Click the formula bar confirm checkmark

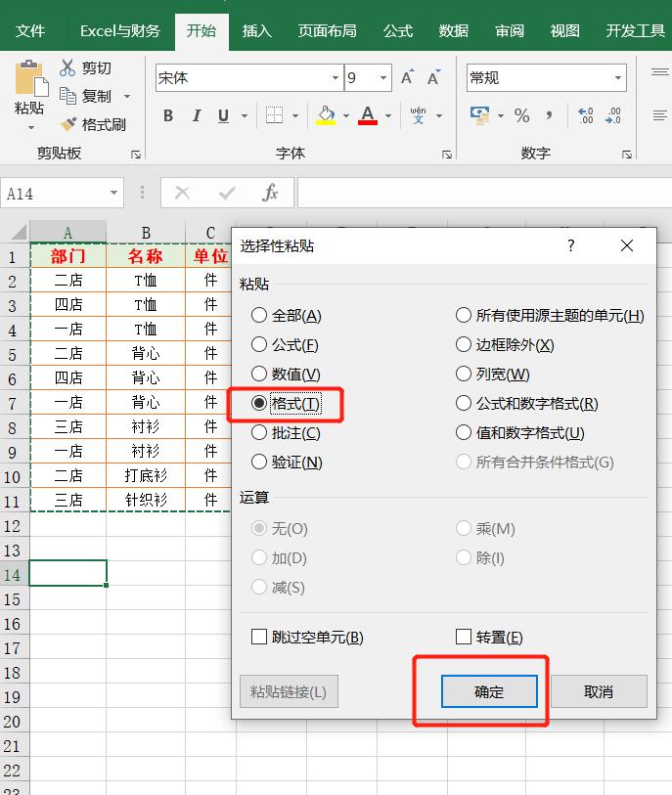pyautogui.click(x=227, y=193)
